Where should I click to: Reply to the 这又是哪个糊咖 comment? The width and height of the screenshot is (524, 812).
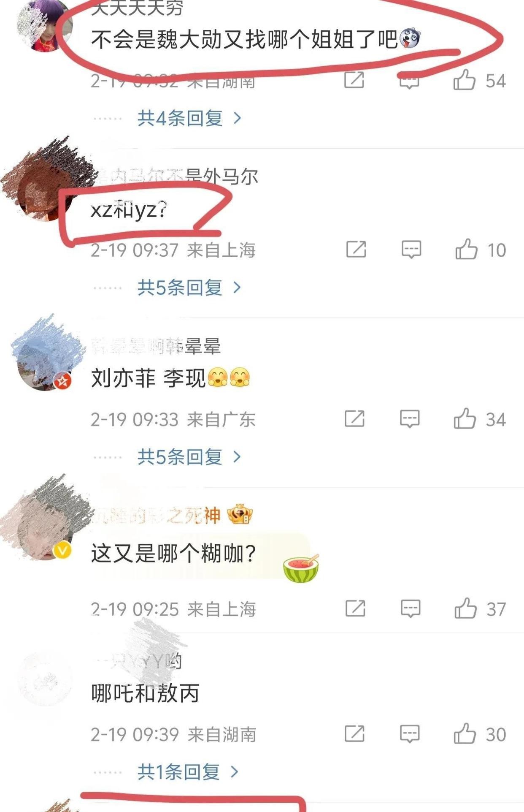tap(410, 608)
